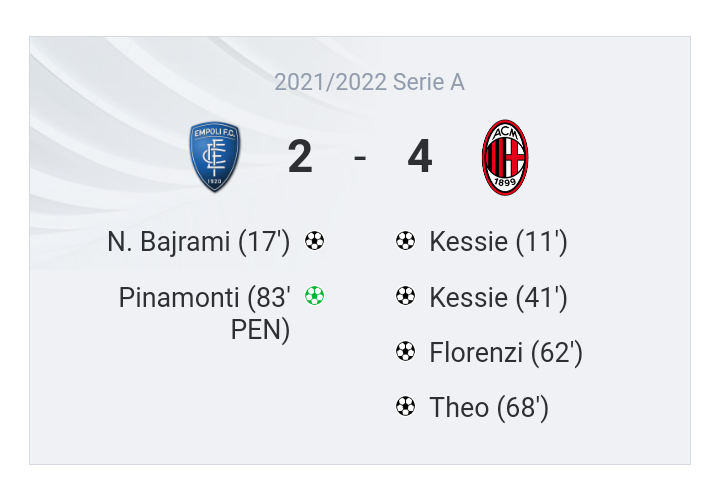The height and width of the screenshot is (493, 720).
Task: Click ball icon next to Kessie (41')
Action: click(405, 296)
